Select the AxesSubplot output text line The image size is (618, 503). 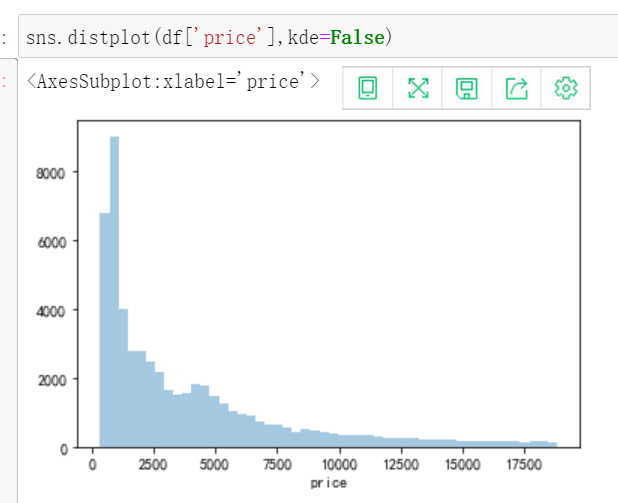pos(173,82)
